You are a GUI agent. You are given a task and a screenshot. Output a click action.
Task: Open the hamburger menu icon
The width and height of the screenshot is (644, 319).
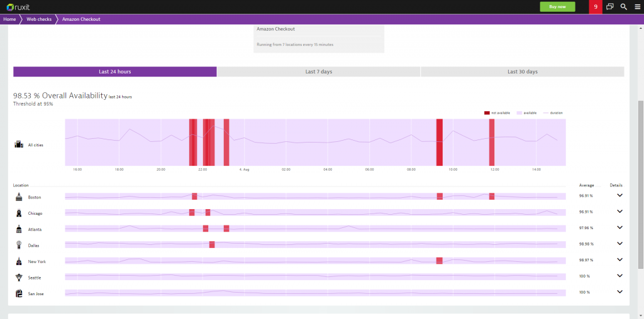638,7
